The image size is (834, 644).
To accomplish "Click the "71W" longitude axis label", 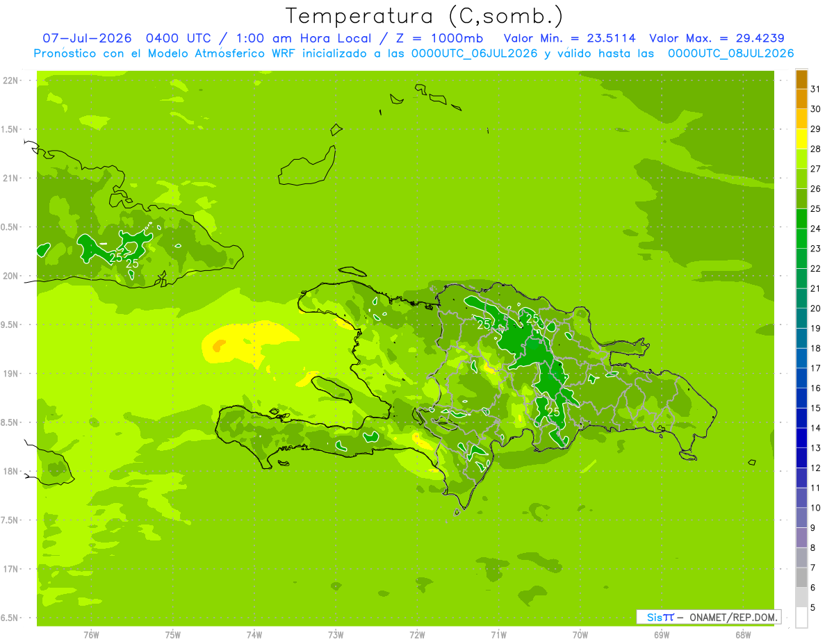I will [x=498, y=635].
